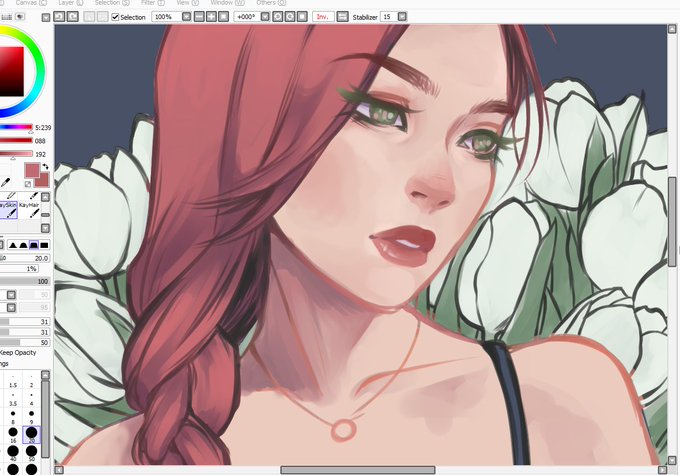Click the flip view horizontally icon
This screenshot has height=475, width=680.
[342, 17]
